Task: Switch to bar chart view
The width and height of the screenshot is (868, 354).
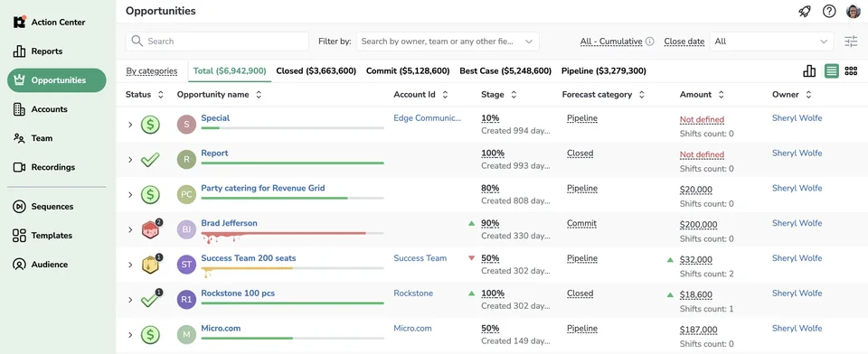Action: click(809, 70)
